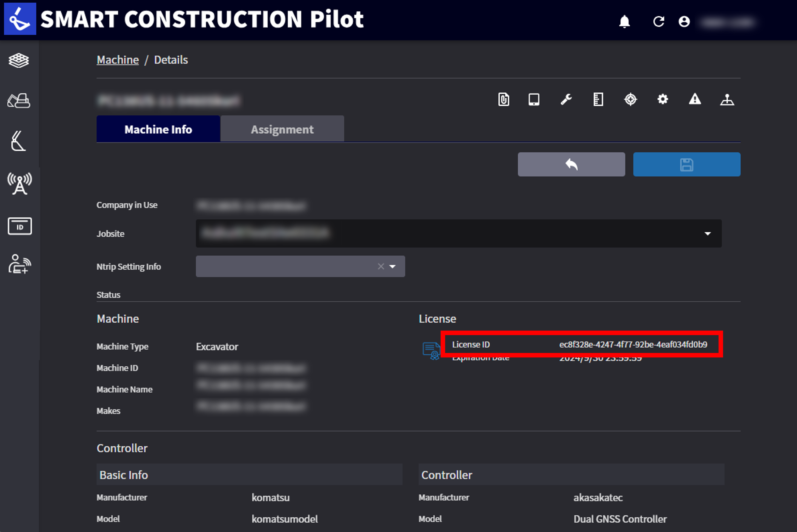Open the machine sidebar icon

19,101
